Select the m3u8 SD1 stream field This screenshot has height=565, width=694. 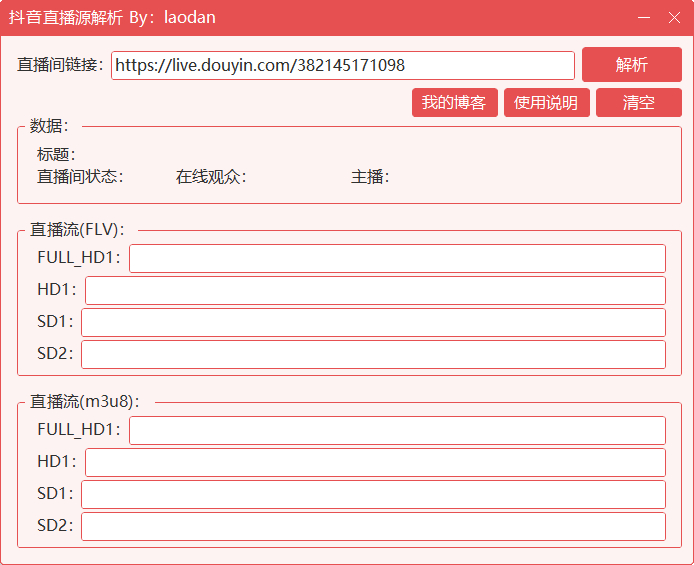[374, 495]
